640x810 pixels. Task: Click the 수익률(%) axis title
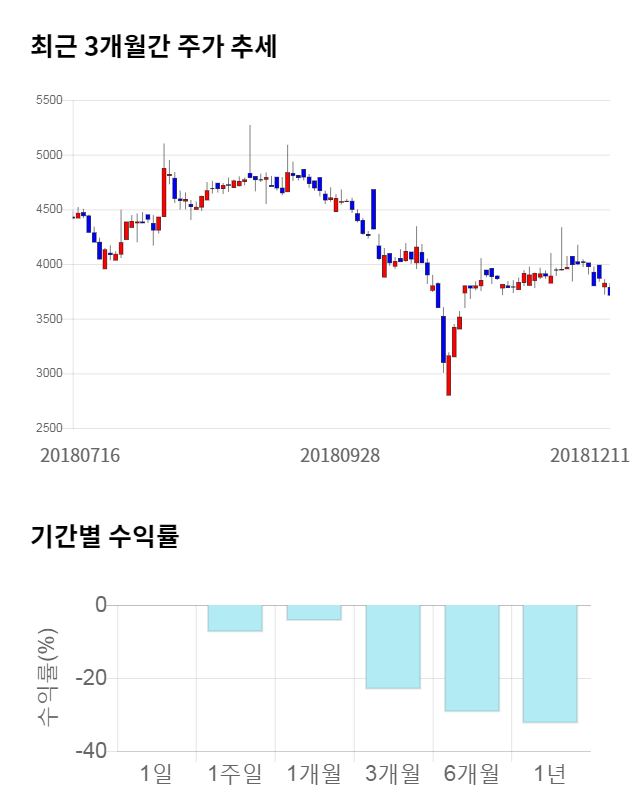point(47,678)
